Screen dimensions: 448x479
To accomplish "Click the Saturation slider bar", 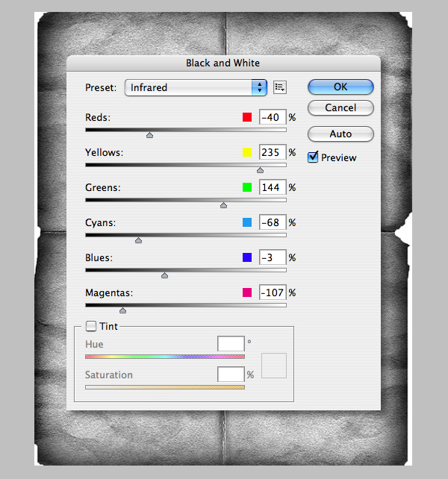I will coord(165,387).
